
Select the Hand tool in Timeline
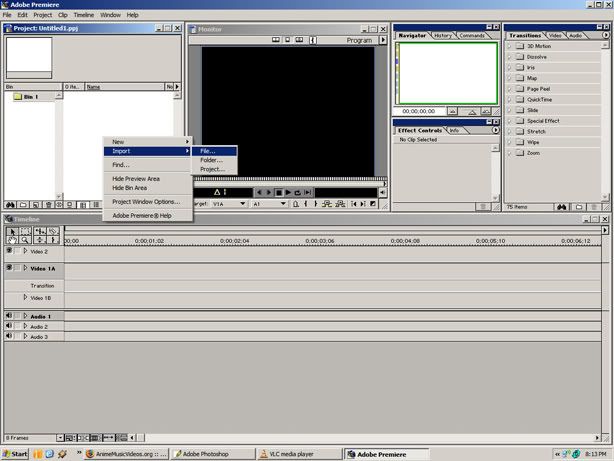tap(12, 240)
